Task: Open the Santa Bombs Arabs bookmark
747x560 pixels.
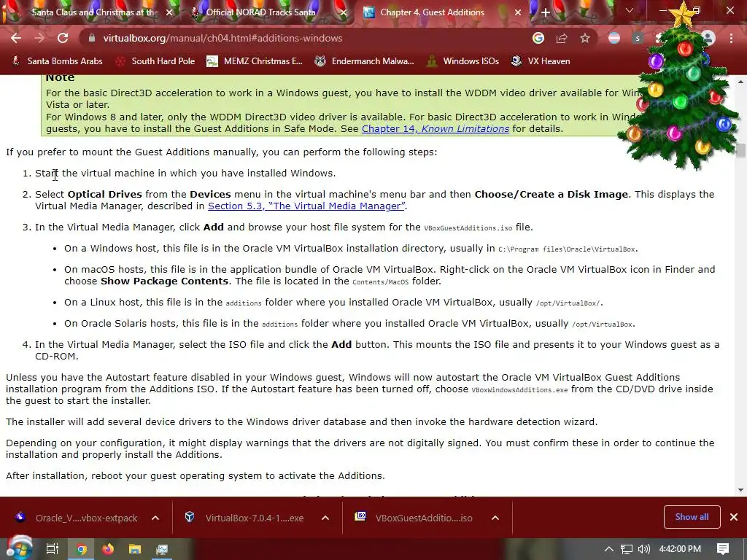Action: (57, 61)
